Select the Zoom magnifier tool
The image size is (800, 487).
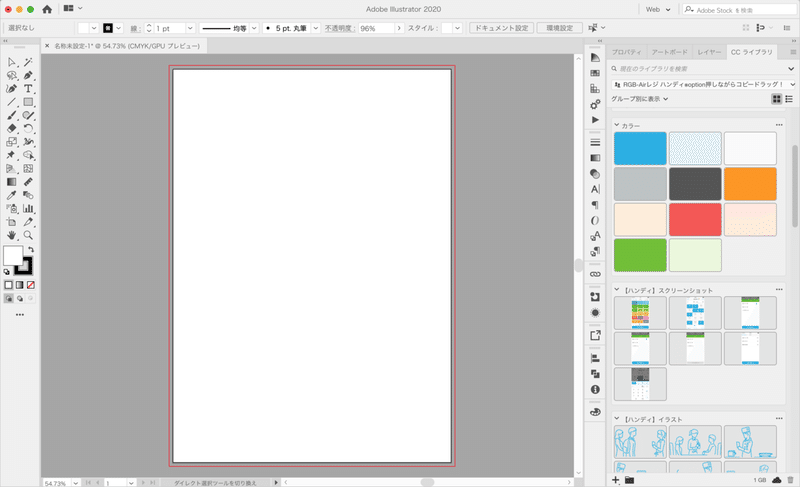(28, 235)
